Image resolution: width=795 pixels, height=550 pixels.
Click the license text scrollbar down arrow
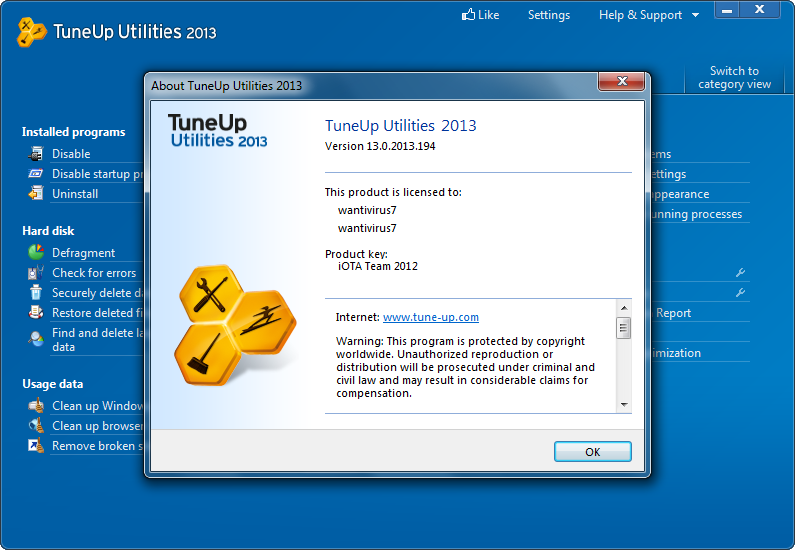coord(624,405)
